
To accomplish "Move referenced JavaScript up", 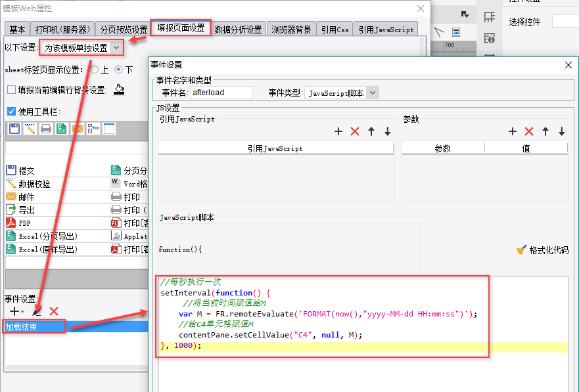I will point(371,131).
